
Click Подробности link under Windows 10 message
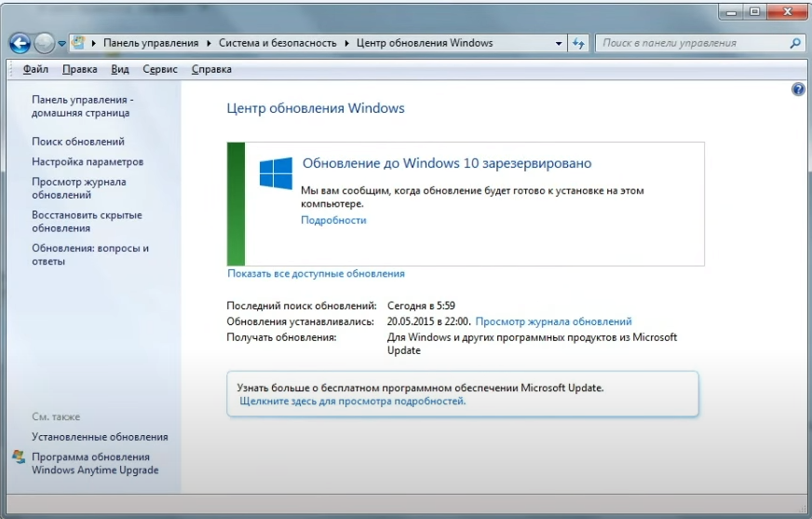[x=333, y=220]
